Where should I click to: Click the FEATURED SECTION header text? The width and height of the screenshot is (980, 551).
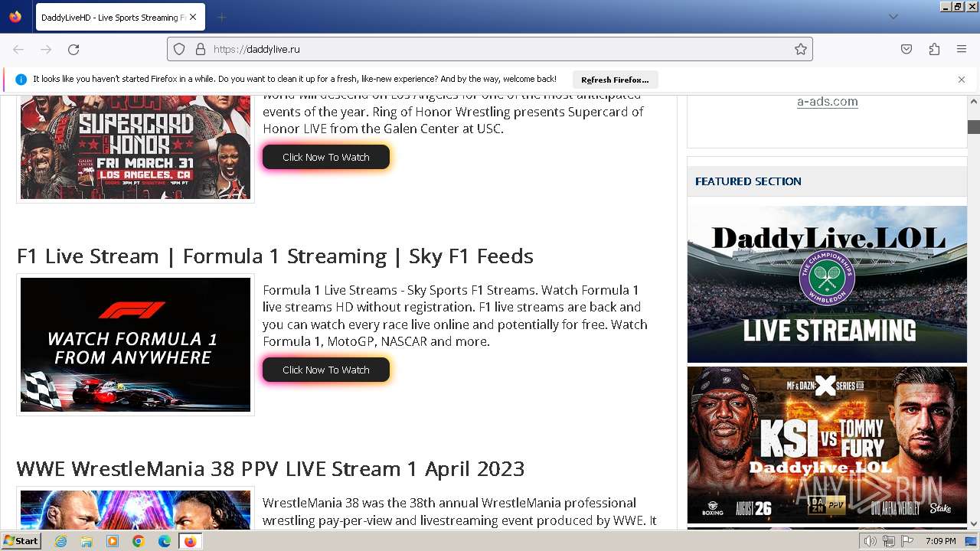748,181
